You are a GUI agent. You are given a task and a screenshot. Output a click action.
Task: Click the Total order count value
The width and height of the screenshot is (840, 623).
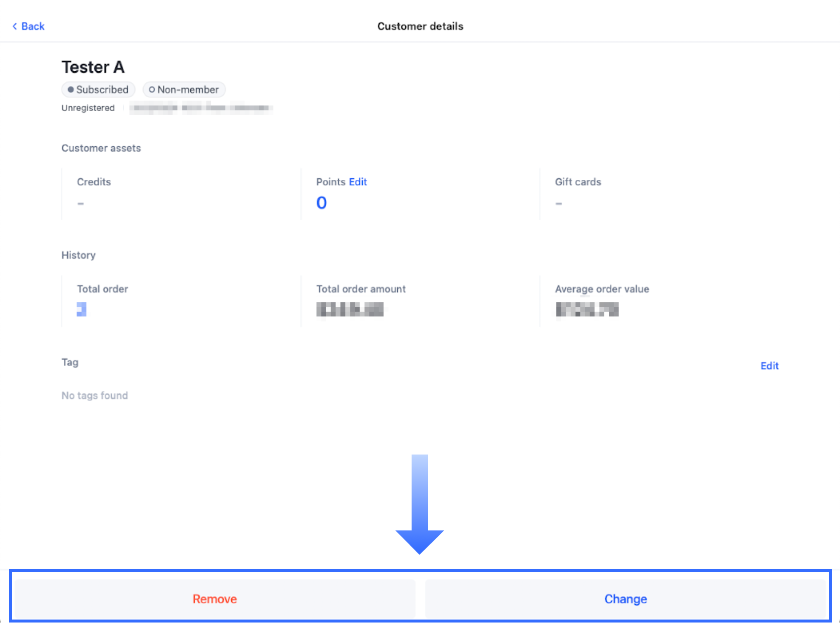82,309
